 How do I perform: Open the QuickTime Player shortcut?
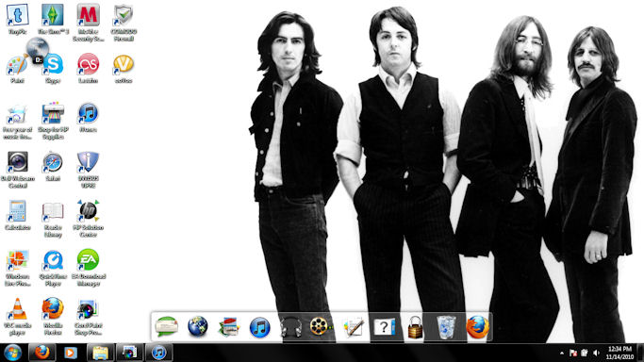pos(53,268)
